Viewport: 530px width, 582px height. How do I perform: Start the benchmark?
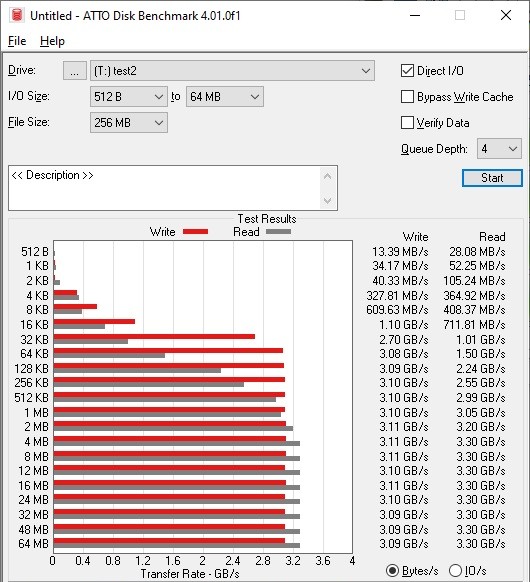tap(492, 178)
